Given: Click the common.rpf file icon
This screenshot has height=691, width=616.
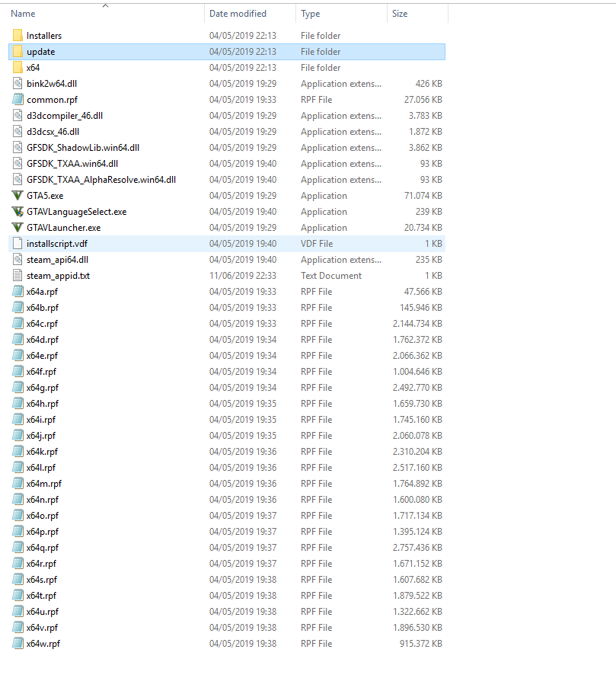Looking at the screenshot, I should point(18,100).
